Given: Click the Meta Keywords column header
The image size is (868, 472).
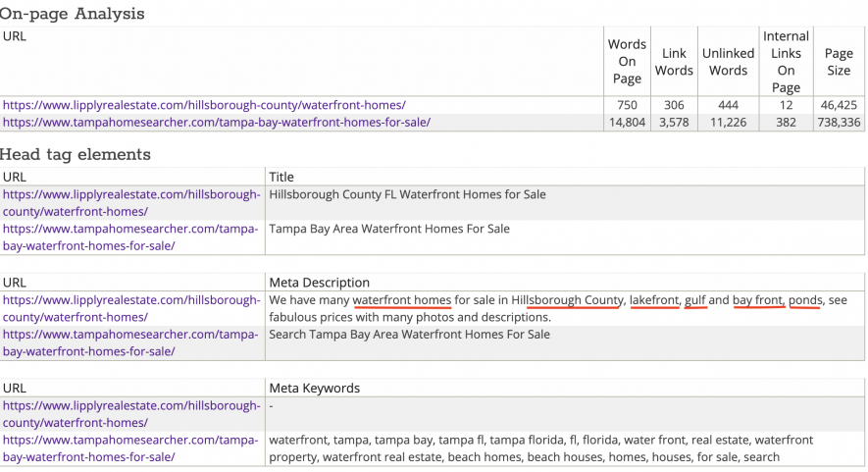Looking at the screenshot, I should coord(315,389).
